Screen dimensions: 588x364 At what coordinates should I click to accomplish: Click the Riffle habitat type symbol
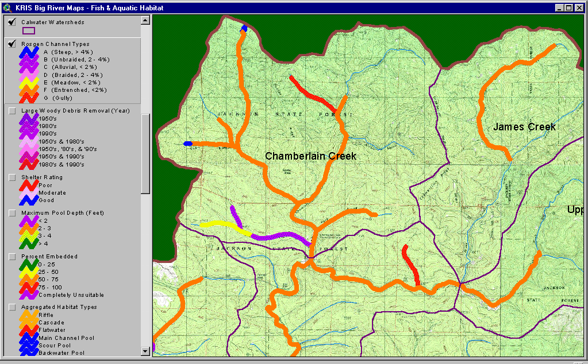[29, 315]
